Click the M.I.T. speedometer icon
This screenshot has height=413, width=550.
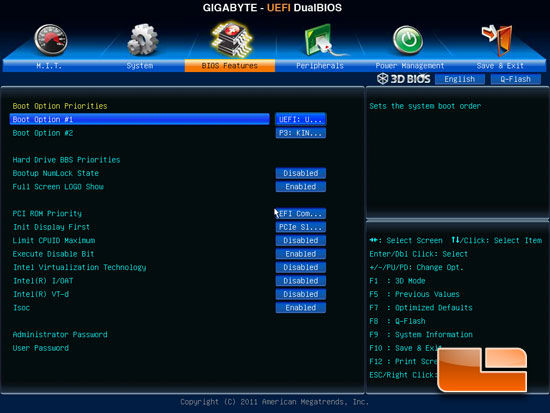pyautogui.click(x=51, y=40)
